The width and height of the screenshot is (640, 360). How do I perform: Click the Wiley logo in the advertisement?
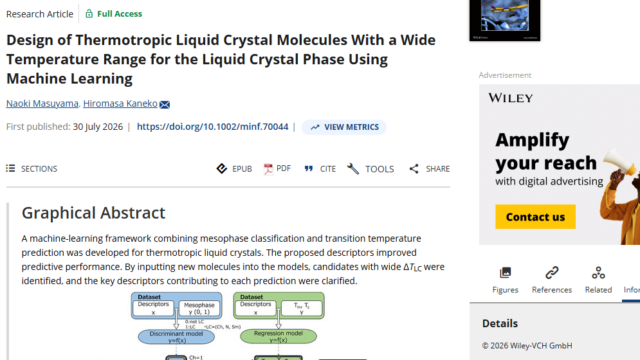[511, 98]
